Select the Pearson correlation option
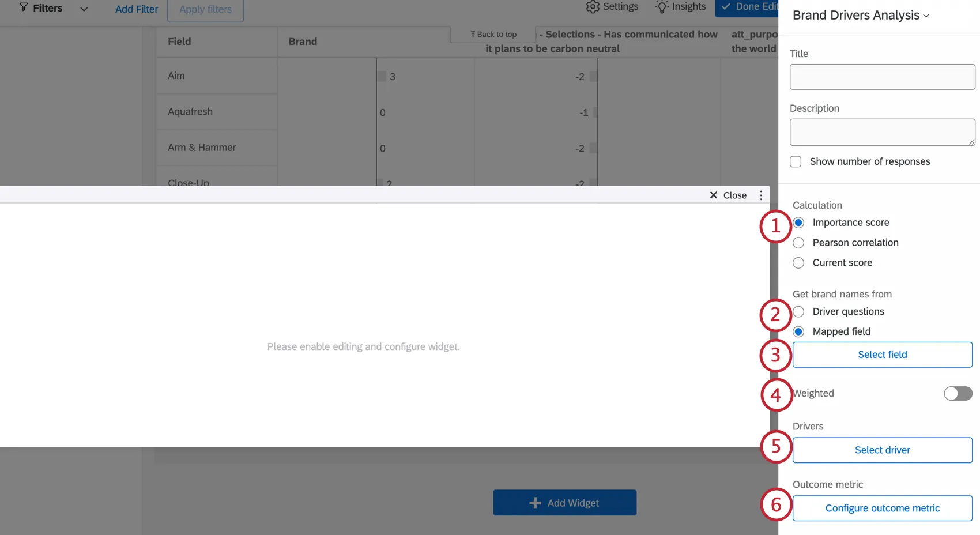 pos(798,243)
